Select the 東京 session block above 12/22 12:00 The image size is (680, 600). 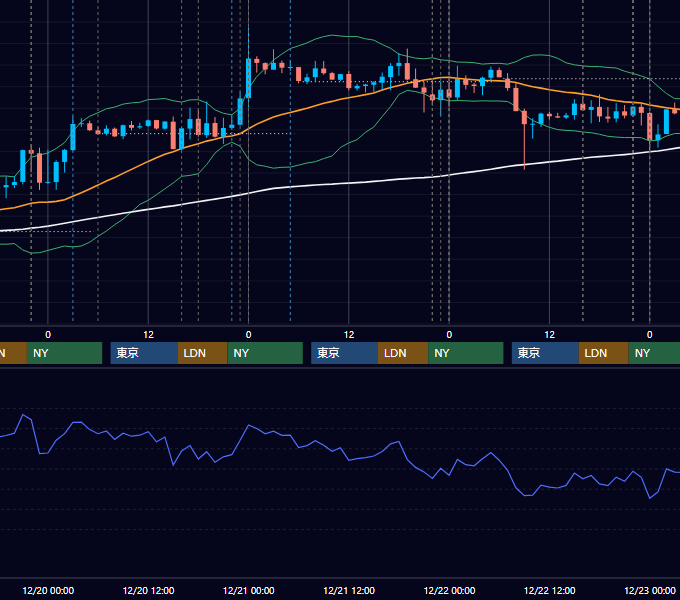(x=545, y=353)
